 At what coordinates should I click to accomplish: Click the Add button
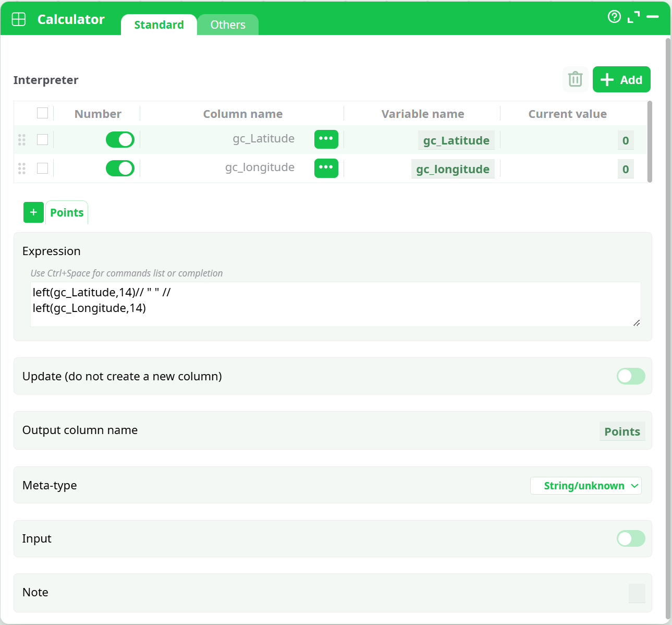(621, 79)
